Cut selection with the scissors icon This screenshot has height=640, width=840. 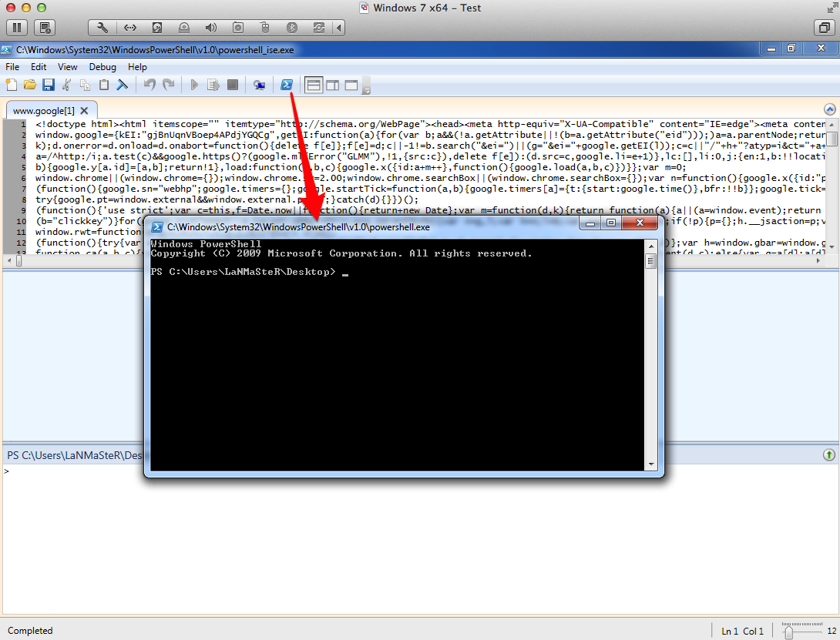pyautogui.click(x=67, y=85)
